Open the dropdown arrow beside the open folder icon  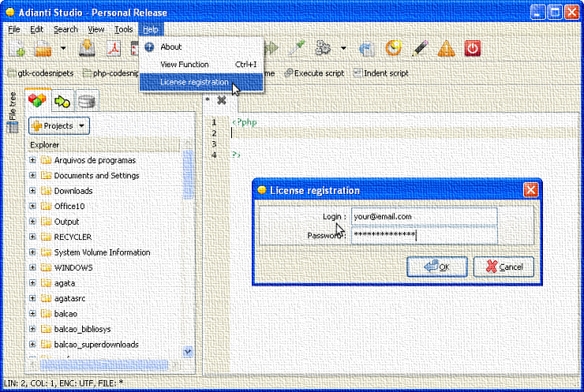[63, 48]
